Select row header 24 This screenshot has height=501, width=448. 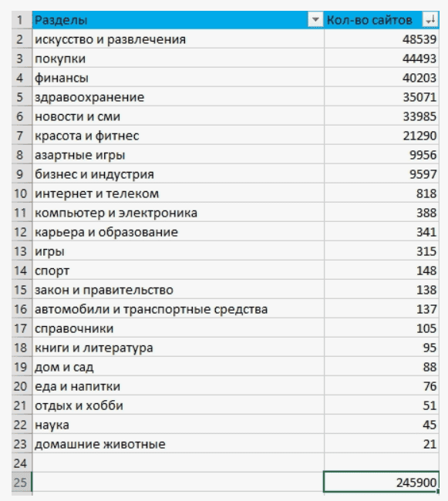coord(22,462)
